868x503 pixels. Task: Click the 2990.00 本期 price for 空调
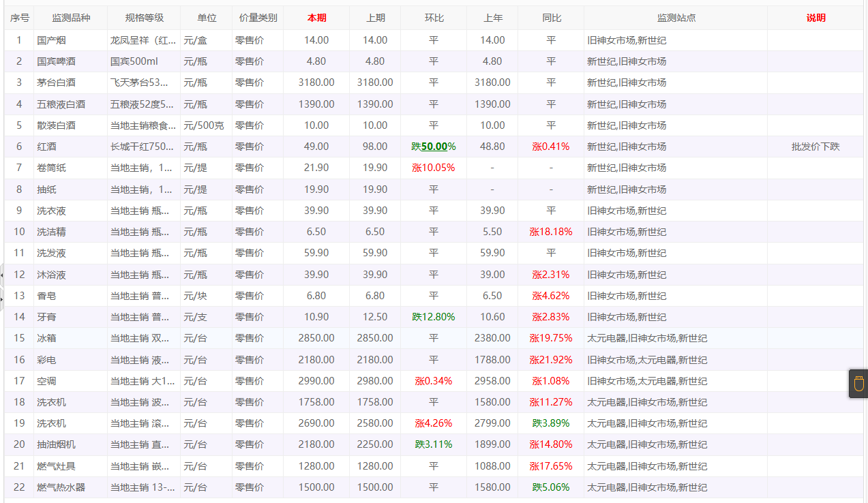pos(316,381)
